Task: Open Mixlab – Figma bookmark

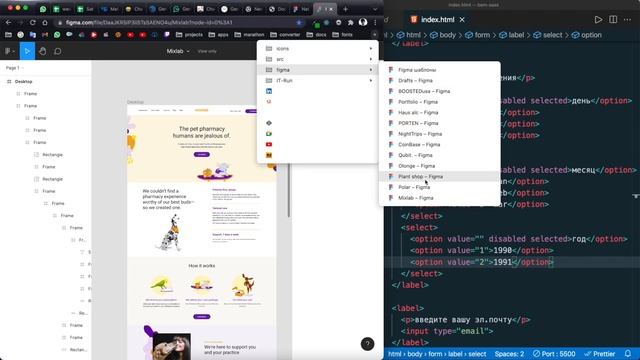Action: pos(440,198)
